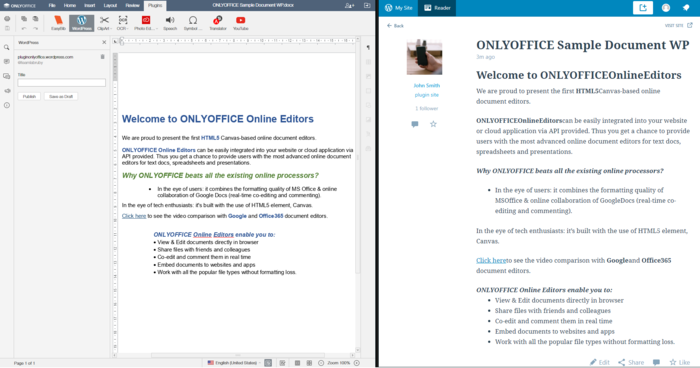Image resolution: width=700 pixels, height=368 pixels.
Task: Open the YouTube plugin
Action: click(241, 23)
